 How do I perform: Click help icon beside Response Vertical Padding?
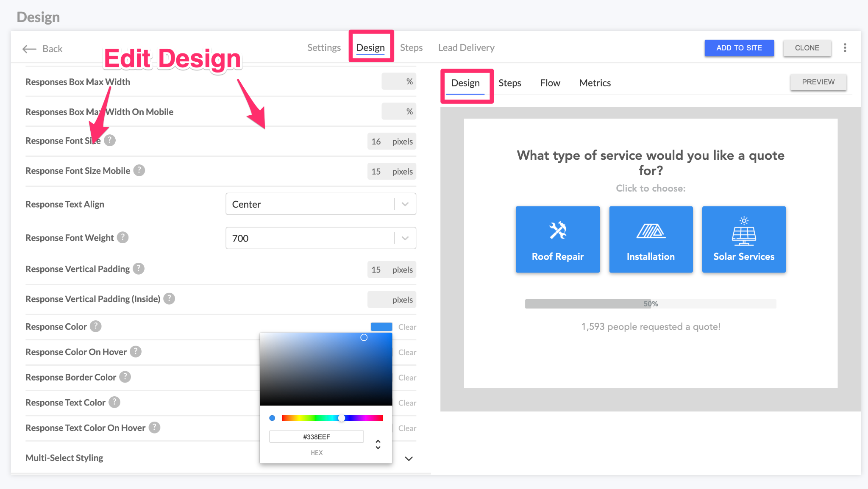[139, 269]
